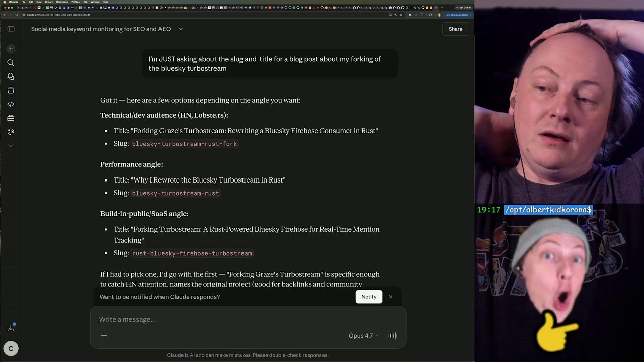Focus the Write a message field
Screen dimensions: 644x362
click(248, 319)
